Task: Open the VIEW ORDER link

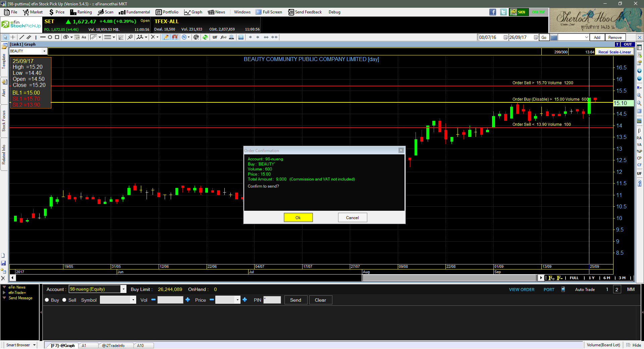Action: pos(522,289)
